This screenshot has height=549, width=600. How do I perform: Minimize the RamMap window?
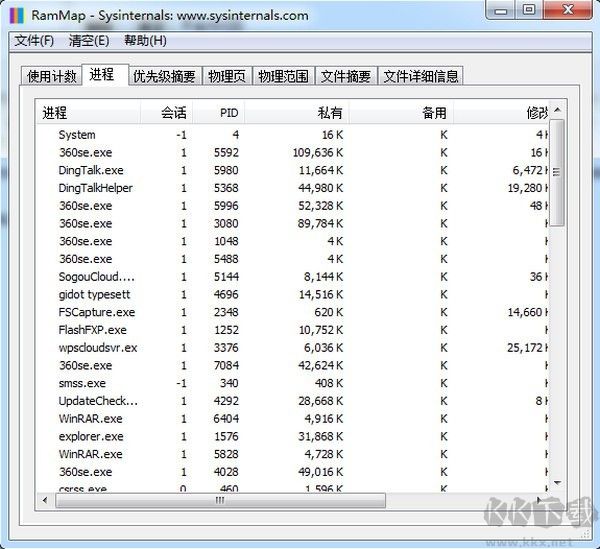(501, 10)
